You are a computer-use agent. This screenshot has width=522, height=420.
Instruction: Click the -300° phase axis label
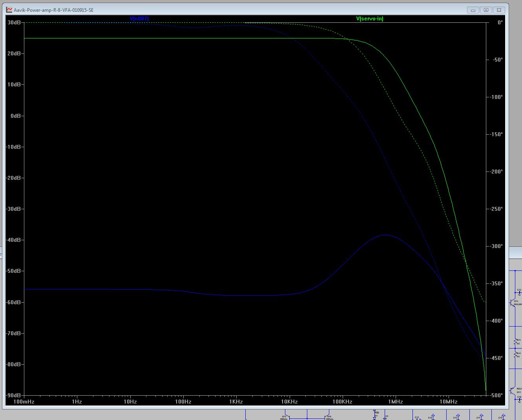click(x=496, y=246)
